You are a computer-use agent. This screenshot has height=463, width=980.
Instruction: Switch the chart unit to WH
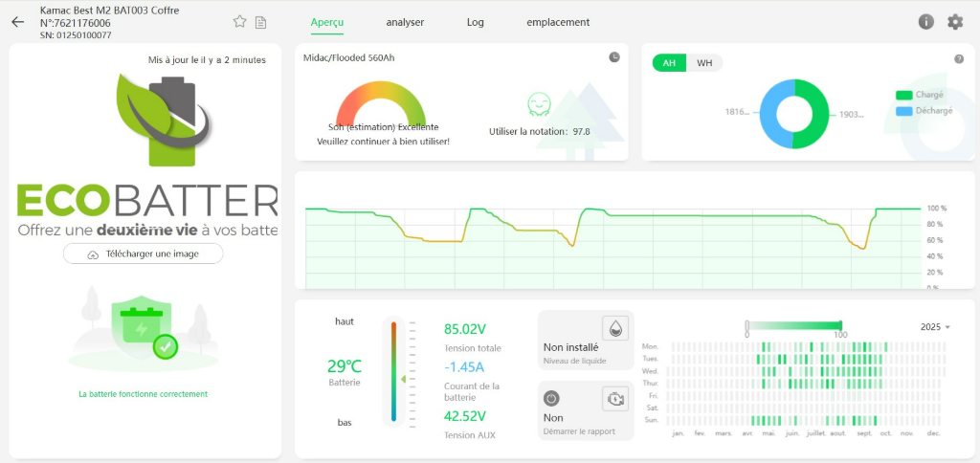click(704, 63)
